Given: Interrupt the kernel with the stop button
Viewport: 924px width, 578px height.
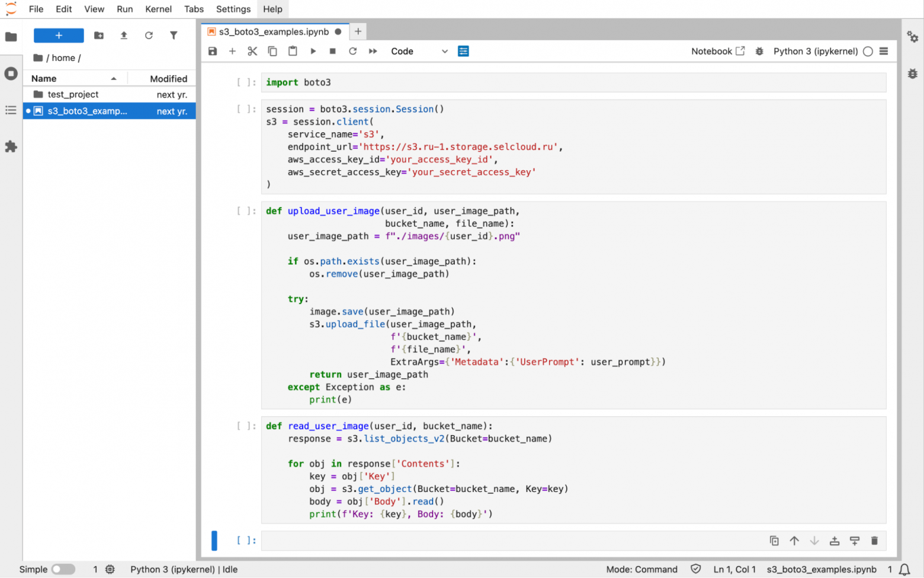Looking at the screenshot, I should [333, 52].
